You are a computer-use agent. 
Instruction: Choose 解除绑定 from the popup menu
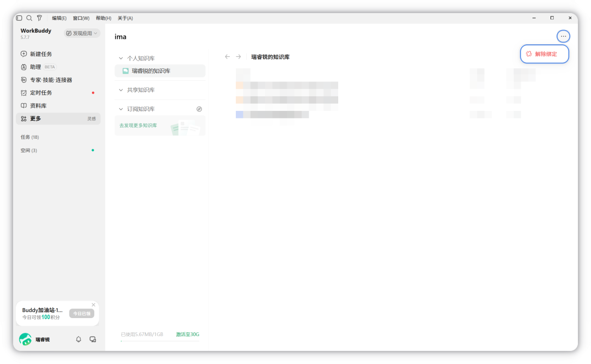[544, 54]
